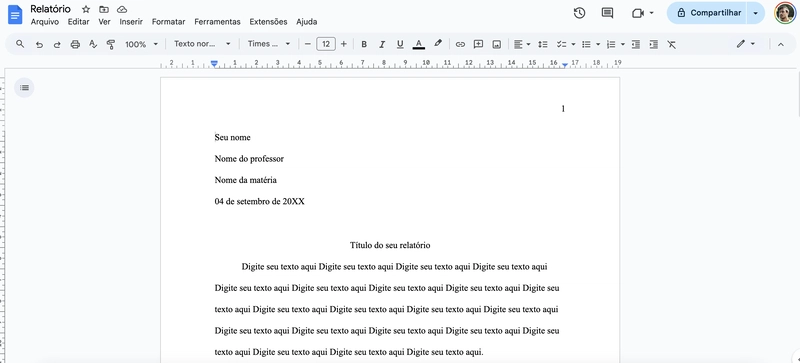Expand the video call options arrow
The height and width of the screenshot is (363, 800).
(x=652, y=13)
